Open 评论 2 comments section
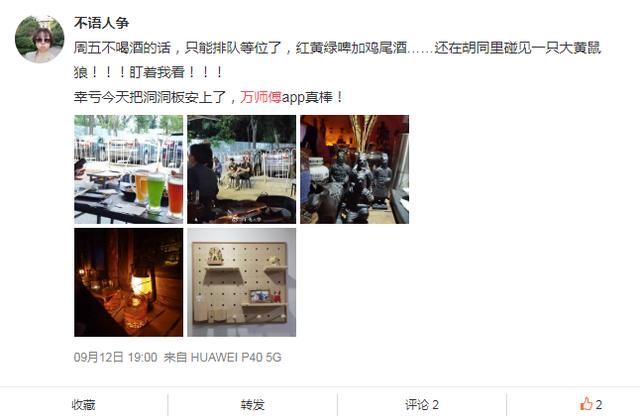640x420 pixels. (x=422, y=404)
